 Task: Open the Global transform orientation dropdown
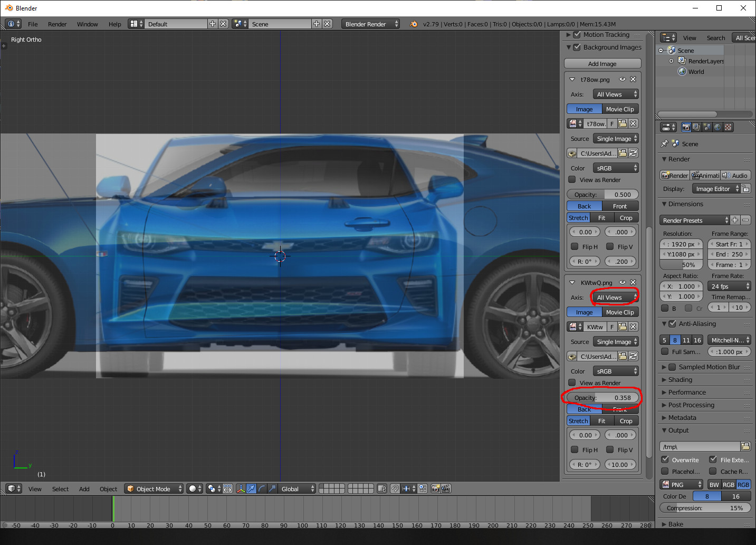click(297, 489)
